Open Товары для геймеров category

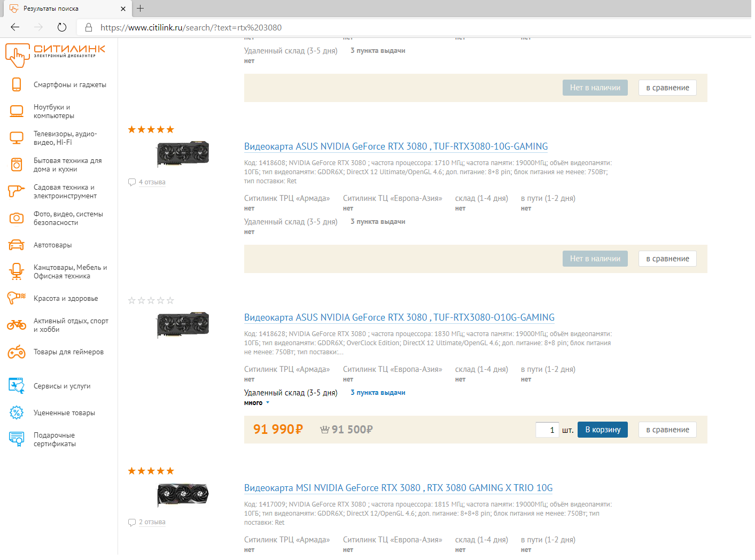[x=68, y=352]
